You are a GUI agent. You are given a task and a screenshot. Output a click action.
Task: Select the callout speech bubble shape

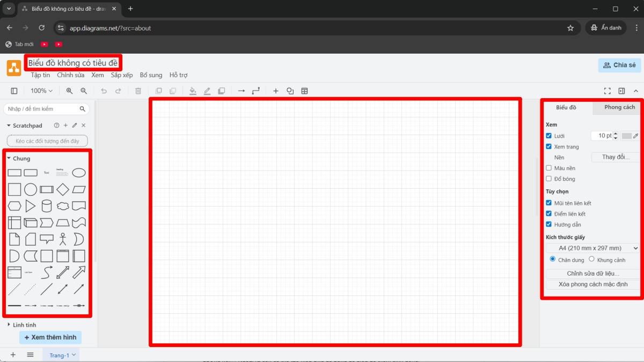pos(47,239)
